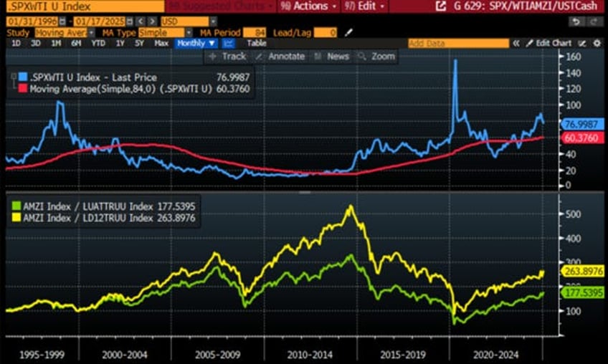
Task: Select the 1Y range tab
Action: point(120,43)
